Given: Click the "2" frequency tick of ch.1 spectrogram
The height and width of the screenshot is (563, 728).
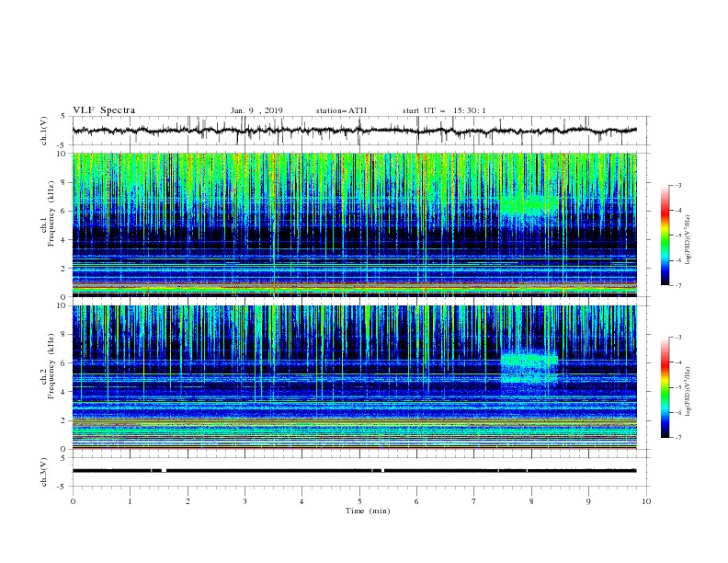Looking at the screenshot, I should [x=64, y=268].
